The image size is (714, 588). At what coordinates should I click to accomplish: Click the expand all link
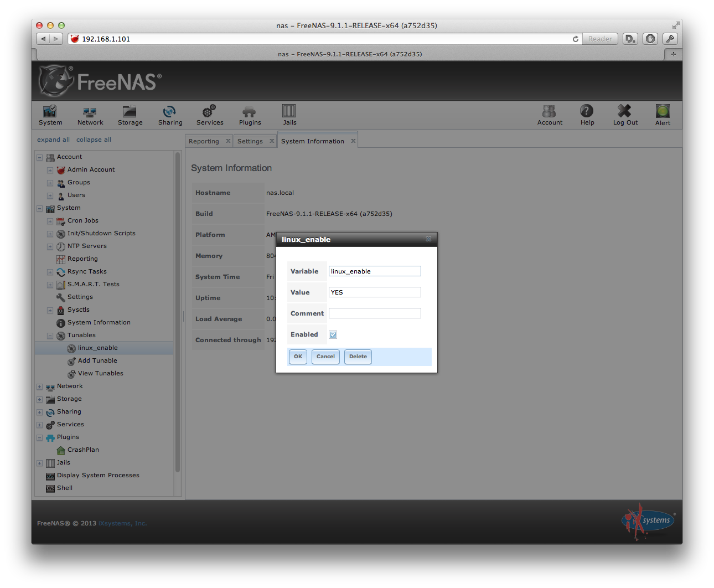coord(54,140)
